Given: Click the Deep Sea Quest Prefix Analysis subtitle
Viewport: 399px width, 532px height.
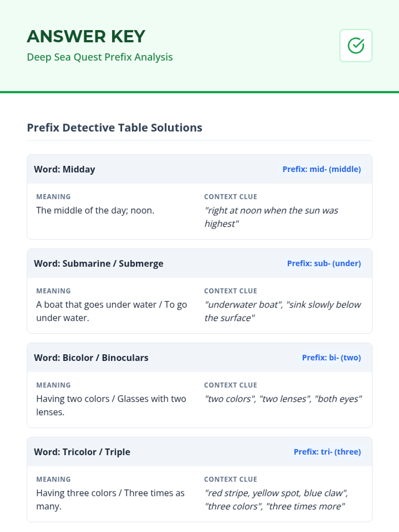Looking at the screenshot, I should coord(100,57).
